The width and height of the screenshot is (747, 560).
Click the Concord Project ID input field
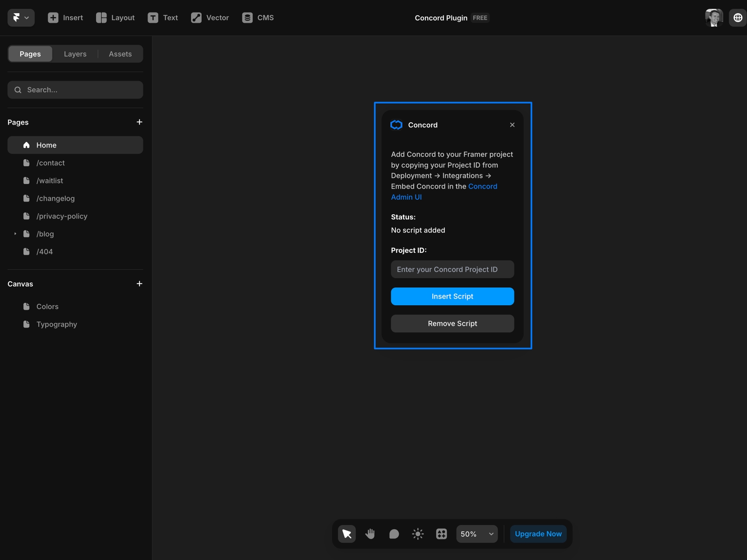(x=452, y=269)
